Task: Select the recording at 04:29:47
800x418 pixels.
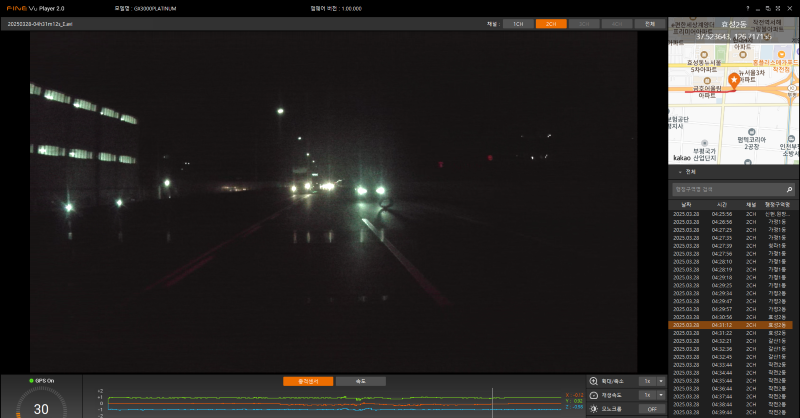Action: [731, 301]
